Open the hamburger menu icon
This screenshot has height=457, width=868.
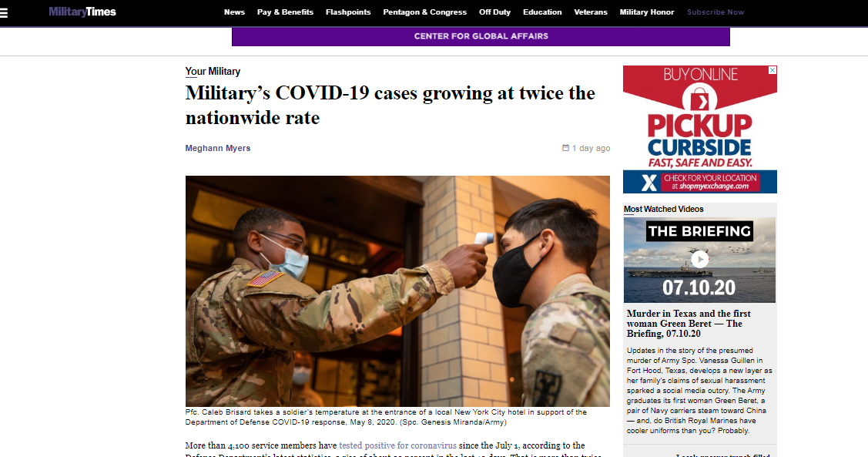3,12
